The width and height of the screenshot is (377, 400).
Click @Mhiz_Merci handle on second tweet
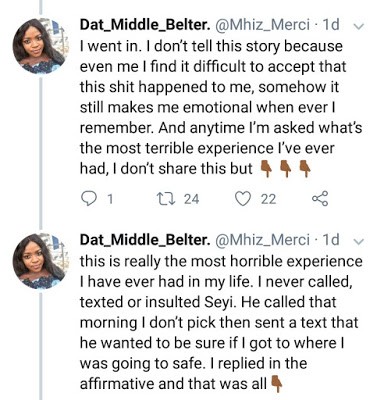tap(263, 240)
